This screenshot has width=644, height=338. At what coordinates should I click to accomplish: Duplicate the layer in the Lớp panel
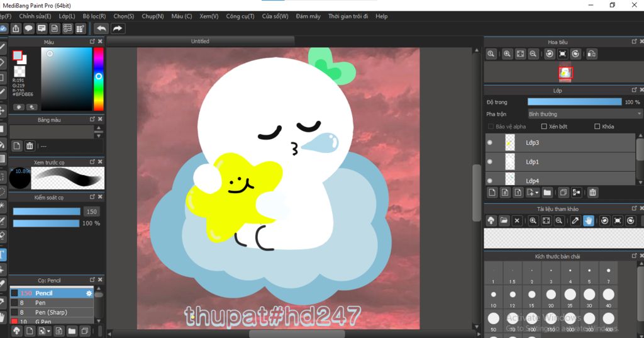pos(563,193)
